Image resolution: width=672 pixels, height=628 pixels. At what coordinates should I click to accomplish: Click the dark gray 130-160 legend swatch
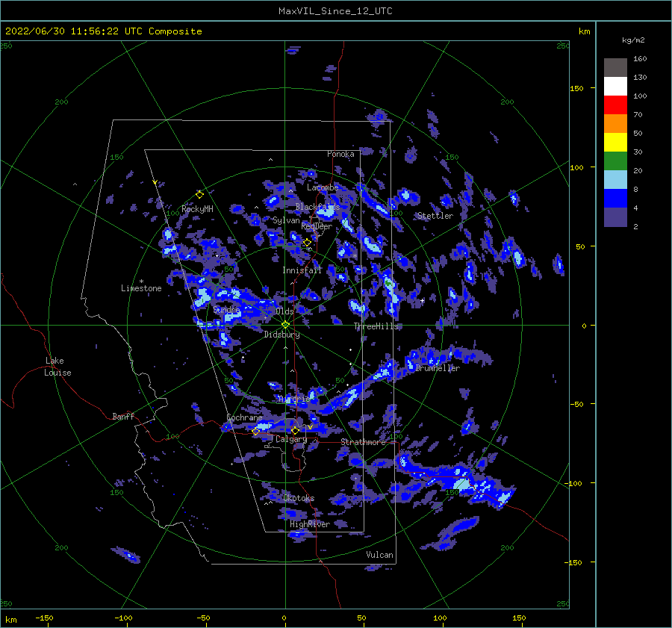click(x=615, y=68)
